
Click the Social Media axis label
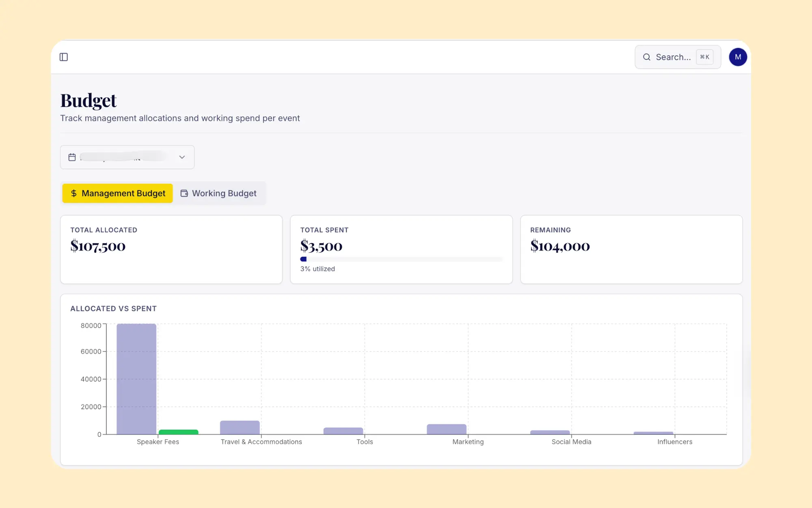point(571,442)
